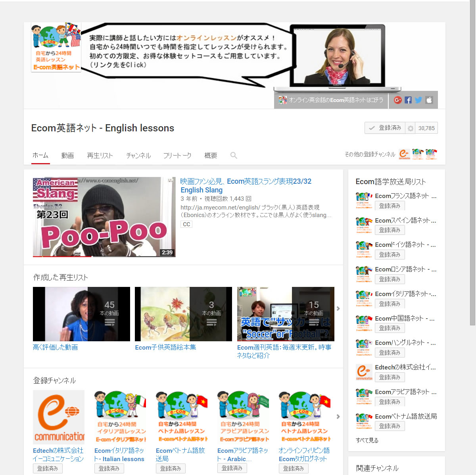This screenshot has height=475, width=476.
Task: Open the 45本の動画 playlist thumbnail
Action: click(81, 314)
